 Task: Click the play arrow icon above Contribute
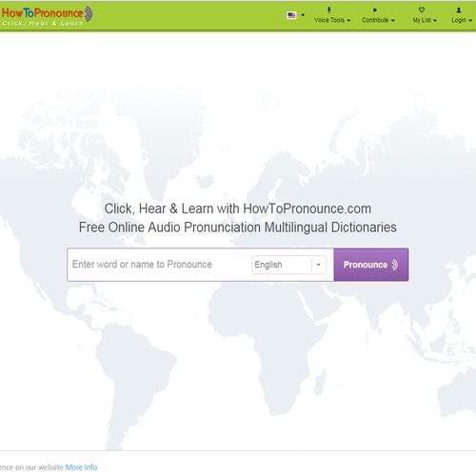pos(375,10)
